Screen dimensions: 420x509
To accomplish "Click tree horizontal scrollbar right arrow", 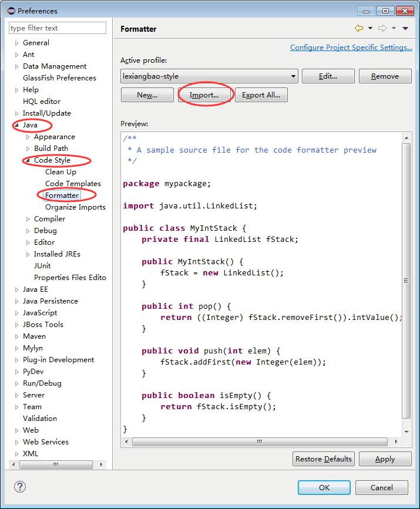I will (x=102, y=464).
